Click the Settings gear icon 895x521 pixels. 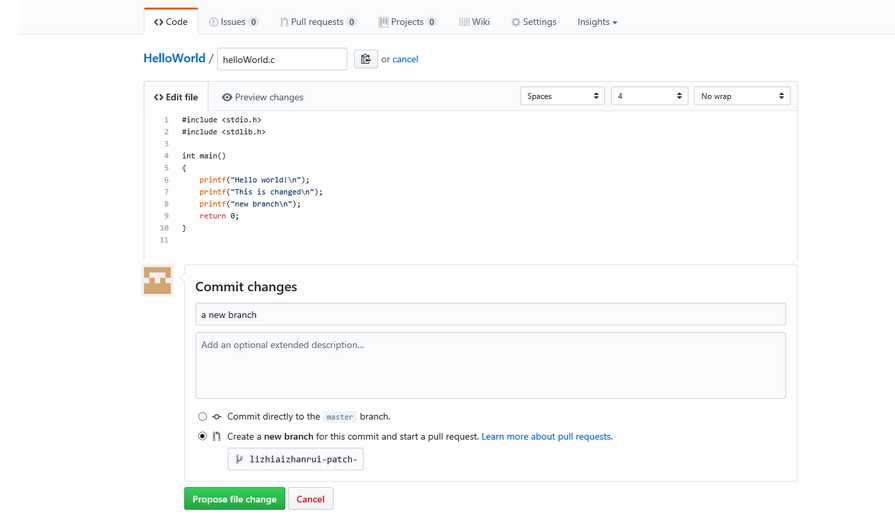point(516,22)
